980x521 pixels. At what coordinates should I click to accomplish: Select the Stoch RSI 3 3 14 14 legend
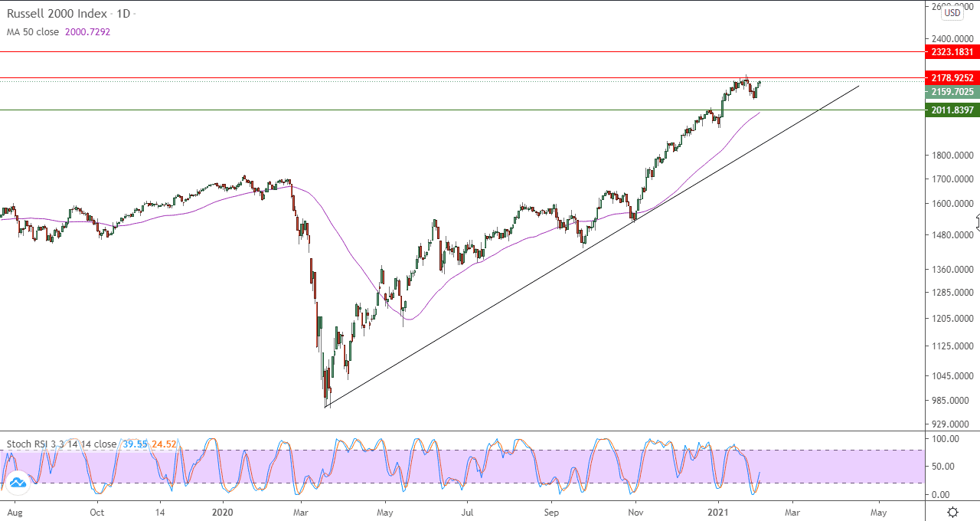pyautogui.click(x=62, y=444)
